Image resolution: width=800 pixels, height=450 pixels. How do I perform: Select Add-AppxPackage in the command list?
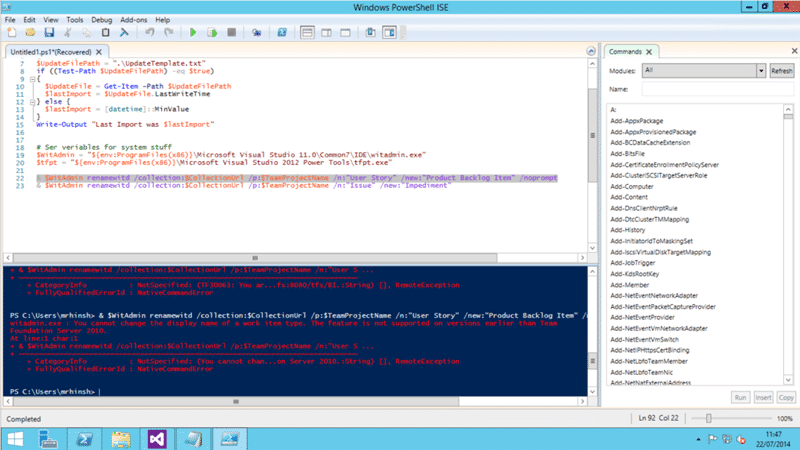(x=637, y=121)
